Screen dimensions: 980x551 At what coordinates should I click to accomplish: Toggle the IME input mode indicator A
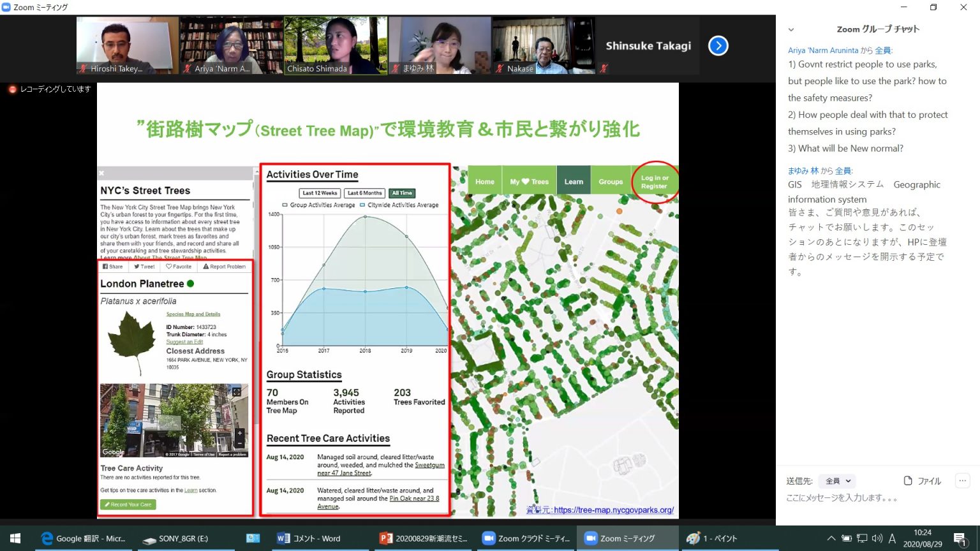pyautogui.click(x=892, y=538)
